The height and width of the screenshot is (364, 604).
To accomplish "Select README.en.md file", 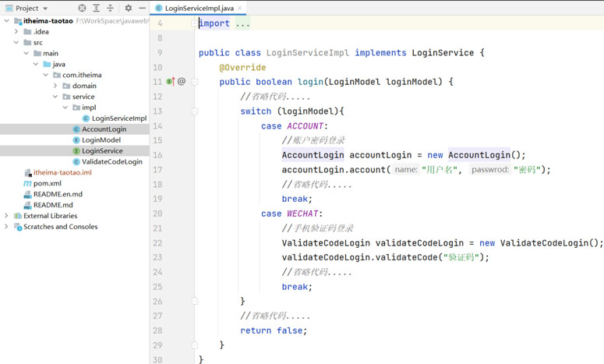I will click(x=58, y=194).
